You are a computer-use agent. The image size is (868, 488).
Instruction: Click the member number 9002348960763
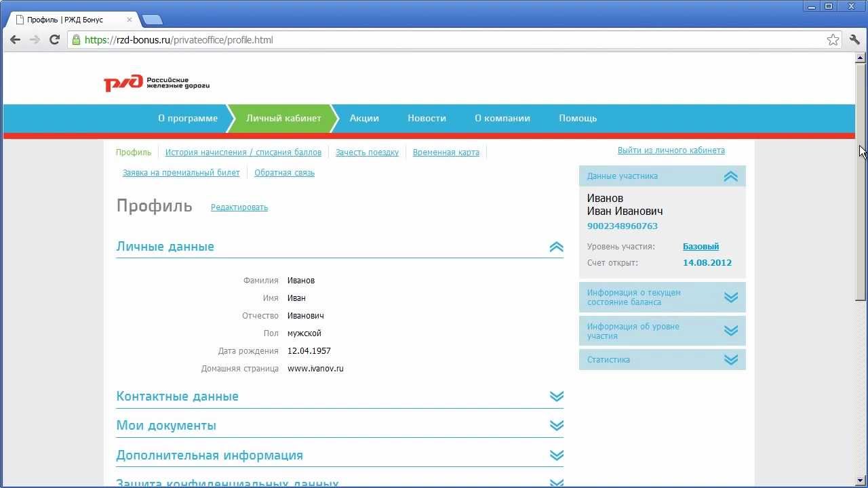pyautogui.click(x=623, y=226)
